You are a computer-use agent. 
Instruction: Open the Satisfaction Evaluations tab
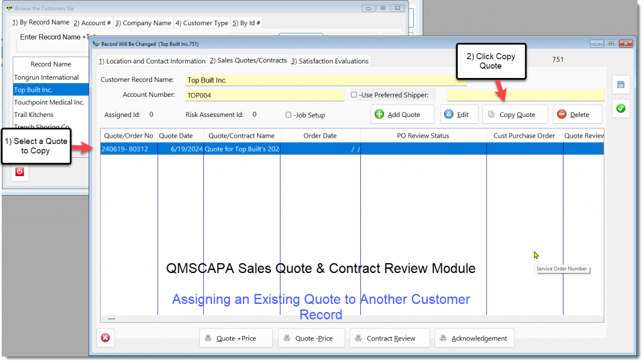point(330,61)
